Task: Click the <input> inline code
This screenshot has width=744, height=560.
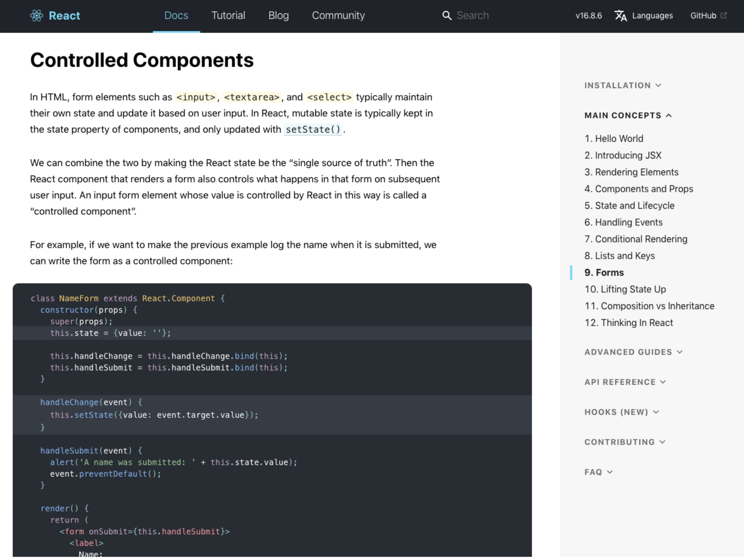Action: [x=196, y=97]
